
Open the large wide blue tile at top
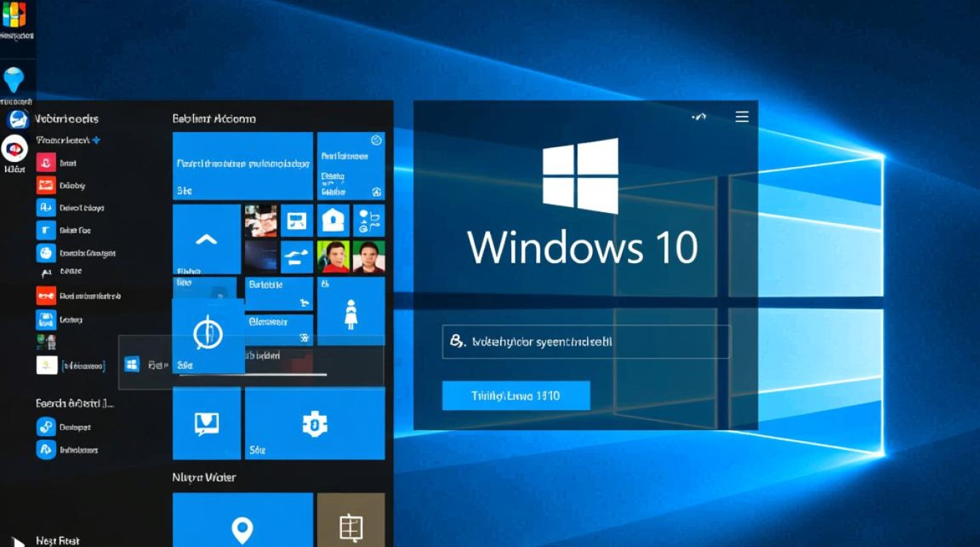(243, 166)
